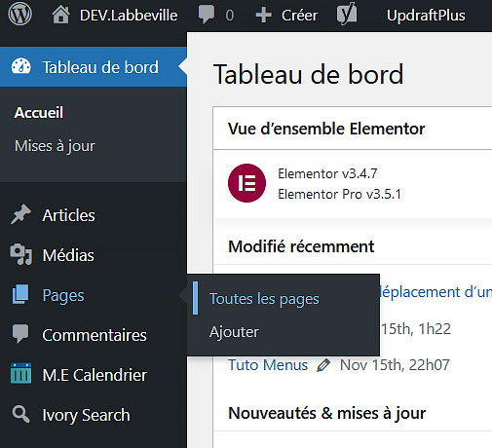This screenshot has width=492, height=448.
Task: Open the Articles menu
Action: tap(68, 215)
